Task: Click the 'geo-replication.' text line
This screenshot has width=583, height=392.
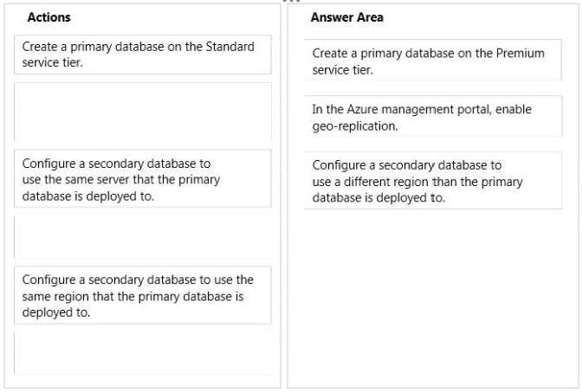Action: [x=355, y=126]
